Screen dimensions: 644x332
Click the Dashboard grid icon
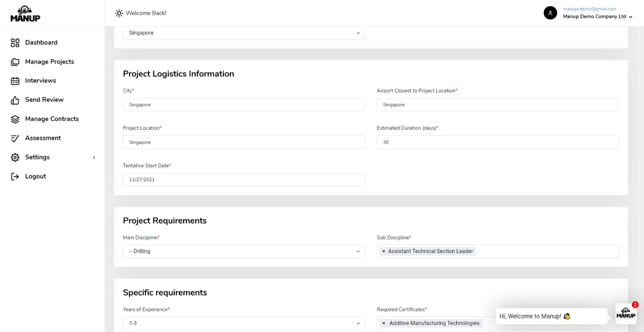point(15,43)
